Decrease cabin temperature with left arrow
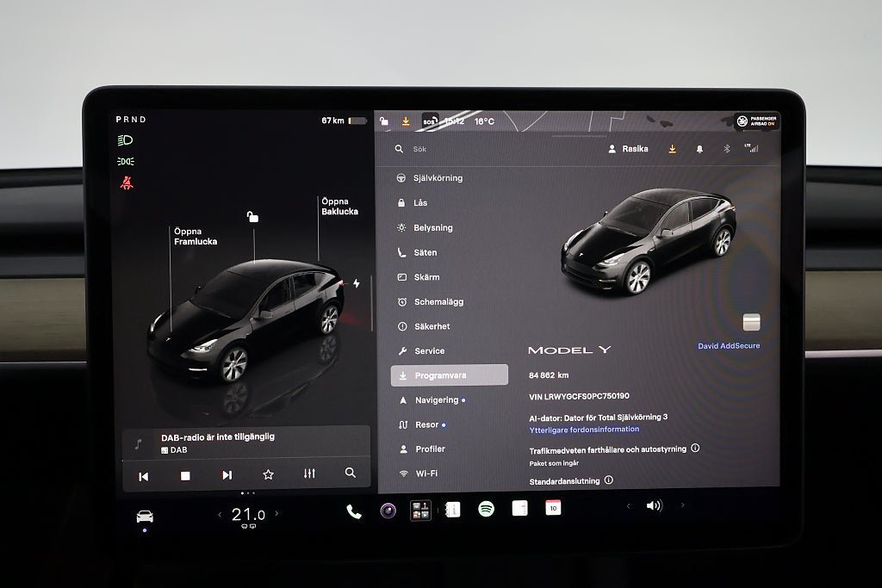The height and width of the screenshot is (588, 882). pos(220,514)
